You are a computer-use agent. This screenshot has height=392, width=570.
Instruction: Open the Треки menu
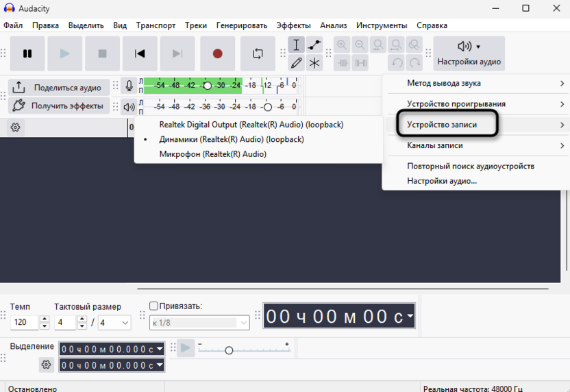(x=195, y=25)
